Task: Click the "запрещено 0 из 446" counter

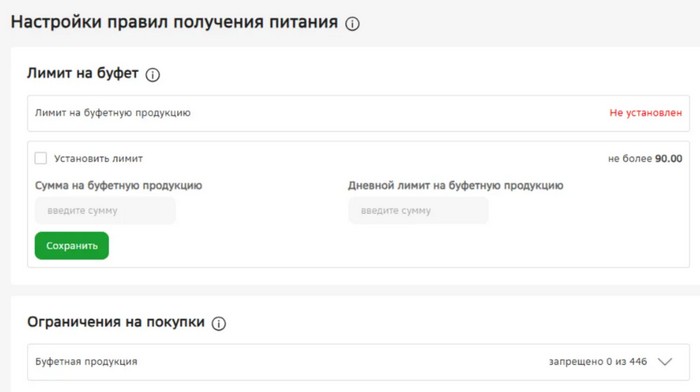Action: [x=598, y=362]
